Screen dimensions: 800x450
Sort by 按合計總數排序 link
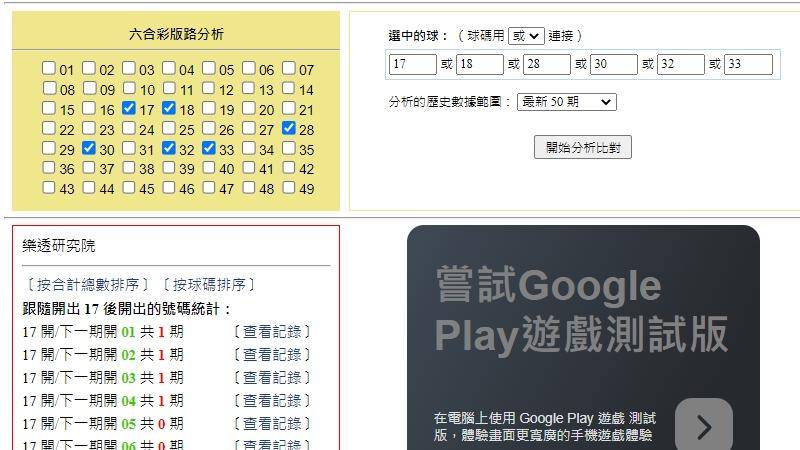click(x=89, y=285)
